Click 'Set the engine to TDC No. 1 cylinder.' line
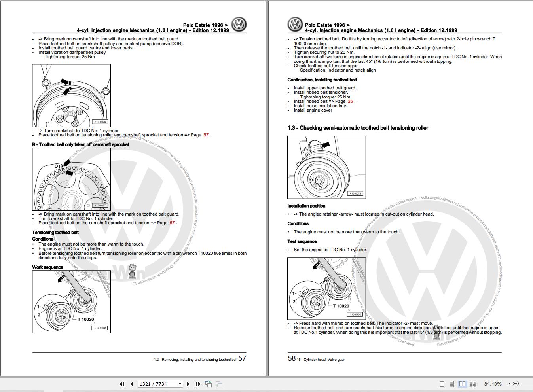533x392 pixels. click(x=330, y=250)
